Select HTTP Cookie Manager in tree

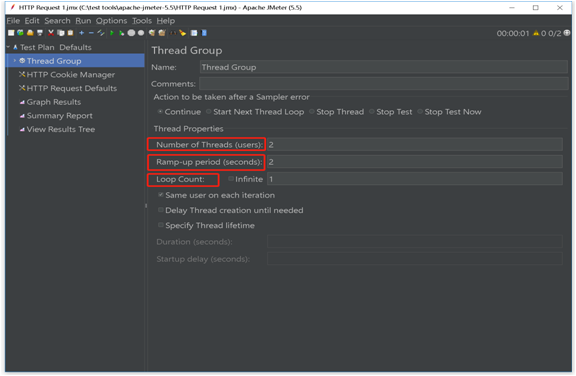(x=71, y=75)
